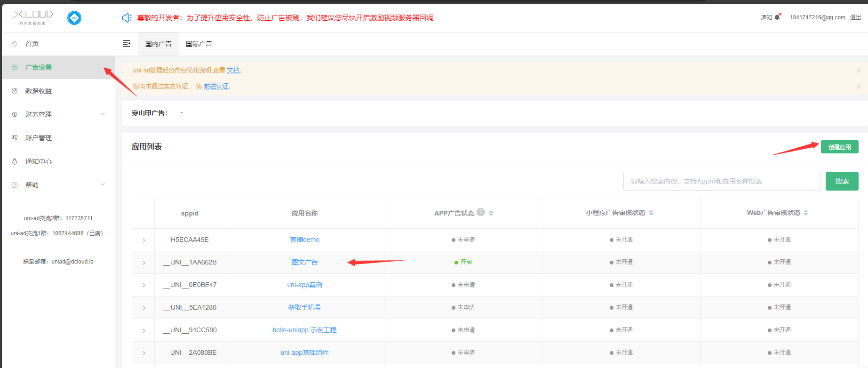This screenshot has height=368, width=868.
Task: Open the uni-app基础组件 app link
Action: pyautogui.click(x=304, y=352)
